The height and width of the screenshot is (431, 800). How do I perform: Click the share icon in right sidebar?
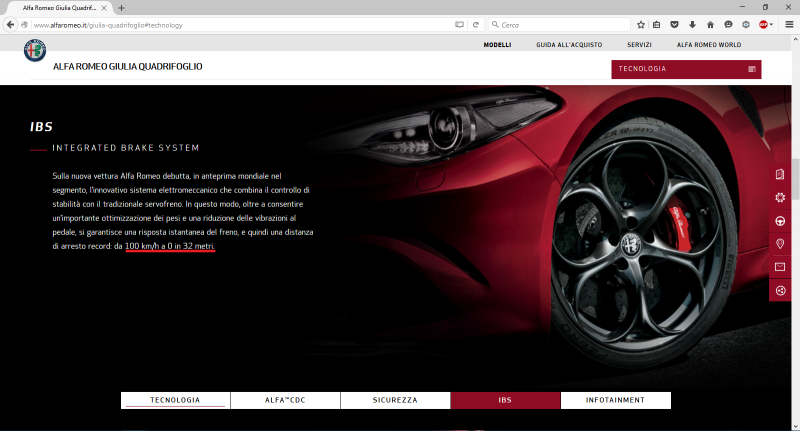[780, 290]
